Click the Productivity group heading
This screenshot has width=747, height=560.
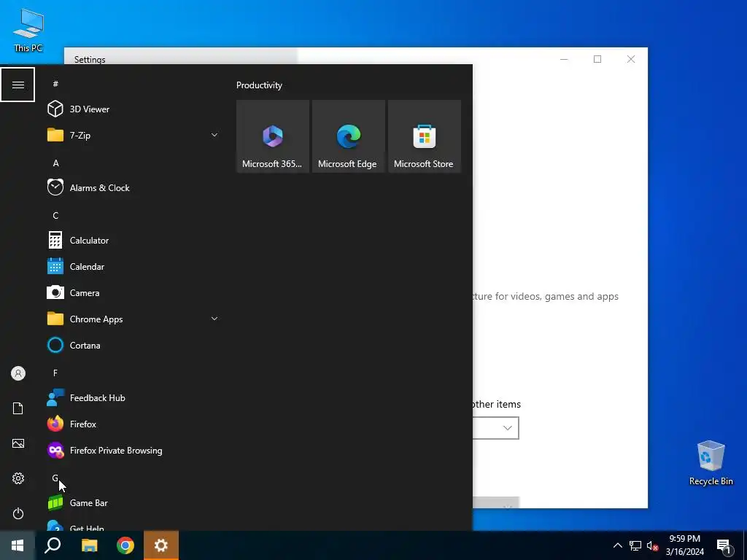(259, 85)
